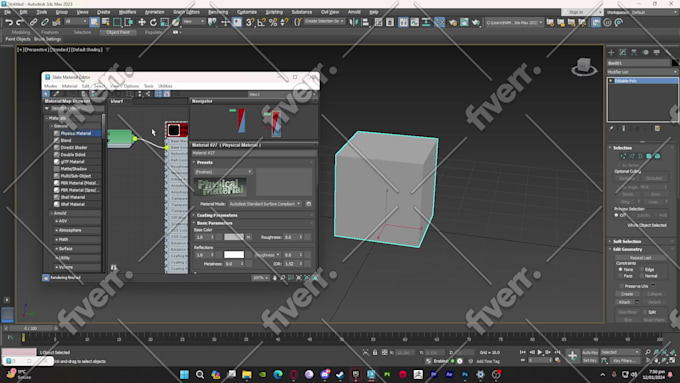
Task: Select Face constraint radio button
Action: click(x=620, y=276)
